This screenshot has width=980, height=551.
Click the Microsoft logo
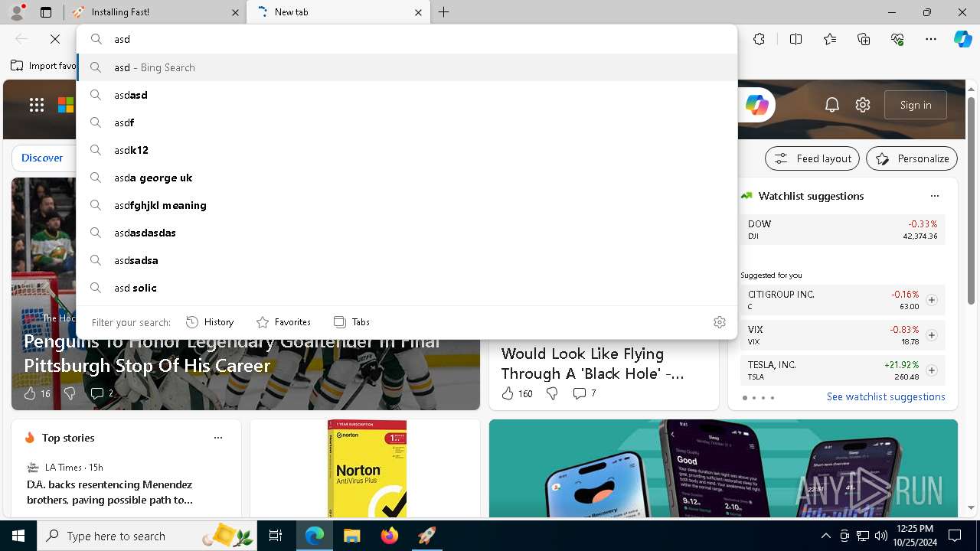pos(67,106)
